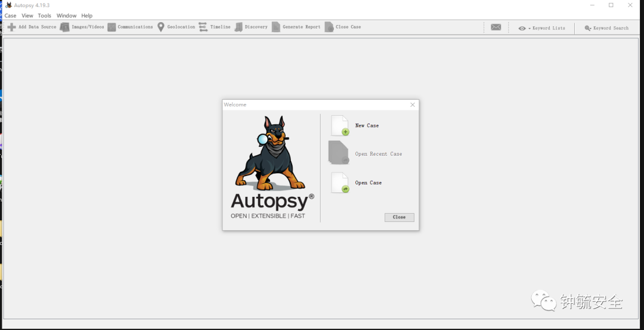
Task: Open the Window menu
Action: [67, 16]
